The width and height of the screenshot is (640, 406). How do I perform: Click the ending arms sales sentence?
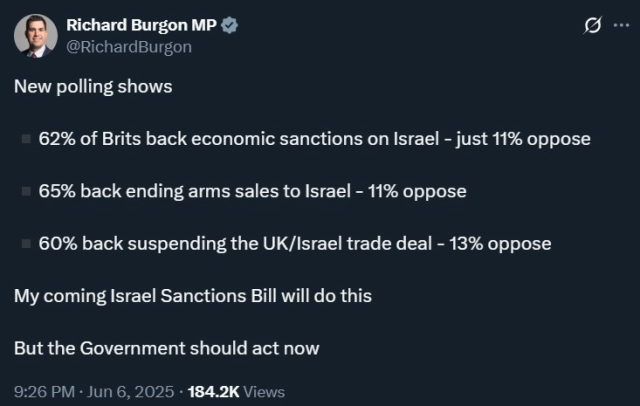point(253,191)
